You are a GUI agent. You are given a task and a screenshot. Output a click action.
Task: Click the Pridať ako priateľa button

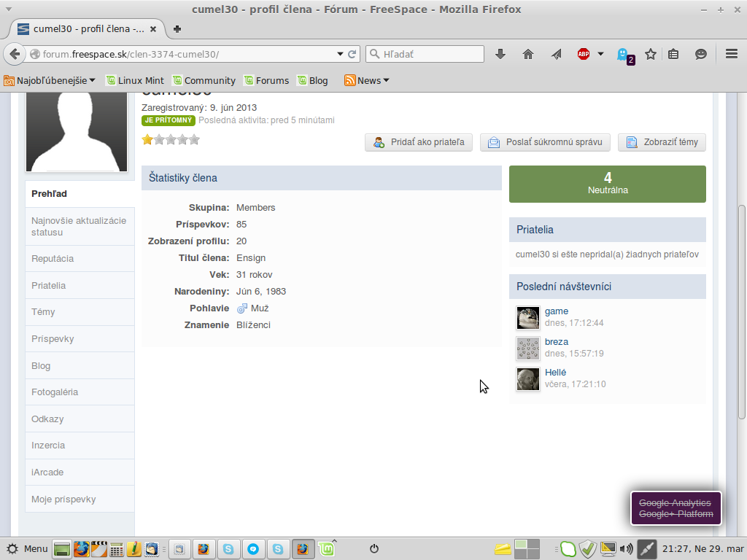coord(419,142)
